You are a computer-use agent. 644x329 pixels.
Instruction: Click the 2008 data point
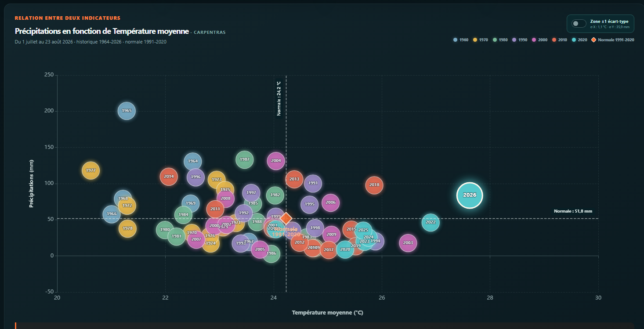point(225,199)
